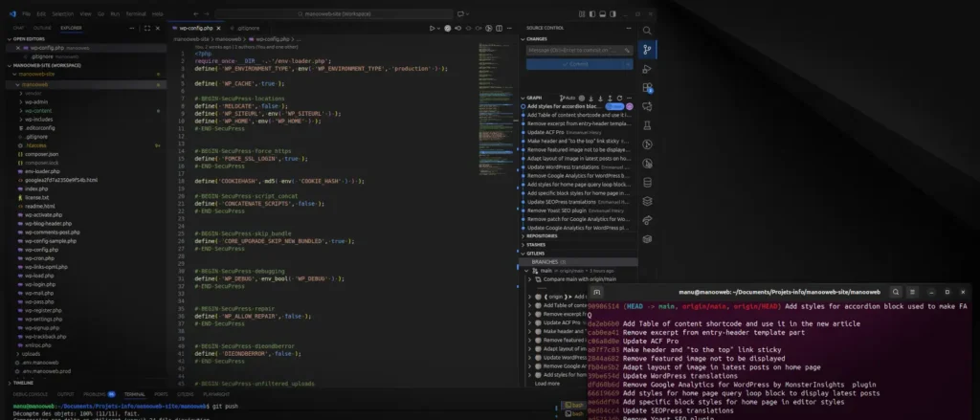
Task: Open the Search view in the activity bar
Action: (647, 31)
